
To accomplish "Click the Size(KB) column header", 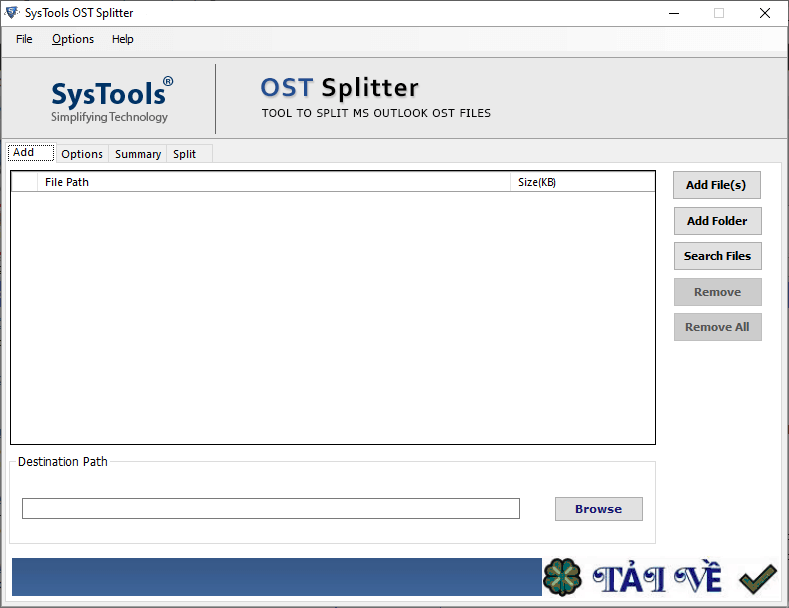I will coord(583,182).
